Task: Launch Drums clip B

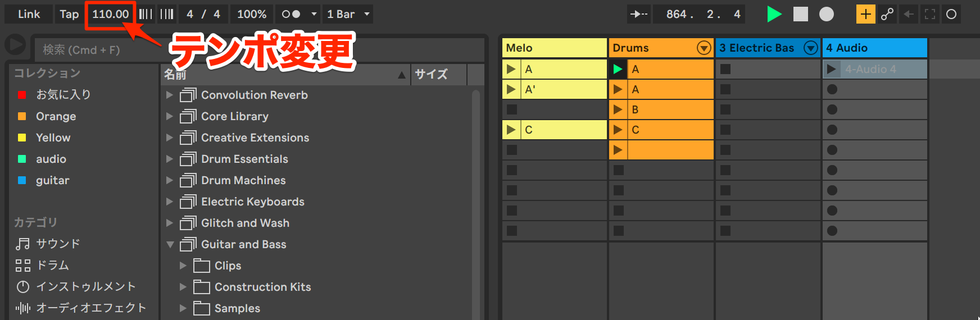Action: point(618,109)
